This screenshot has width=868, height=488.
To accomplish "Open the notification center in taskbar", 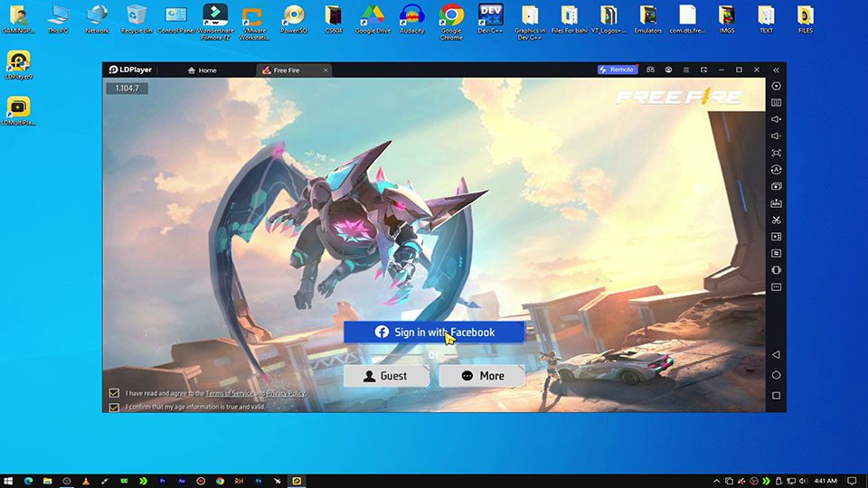I will pyautogui.click(x=853, y=481).
